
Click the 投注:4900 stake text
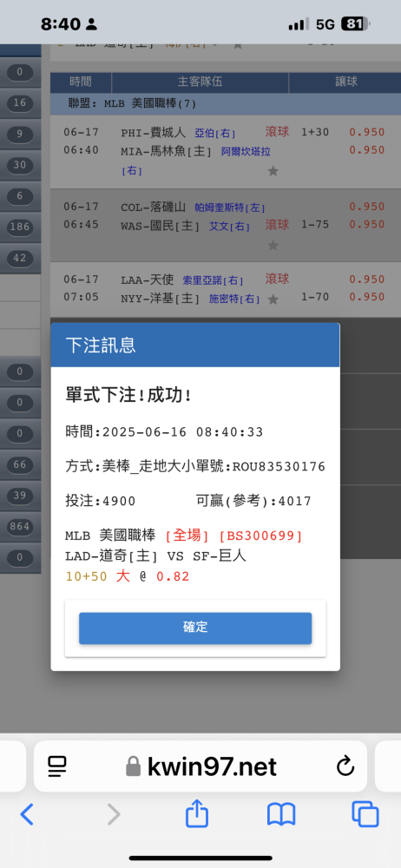pos(101,502)
